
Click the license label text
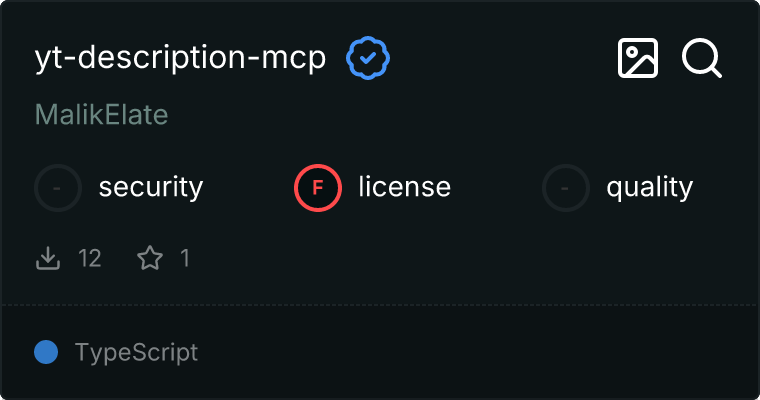click(x=404, y=187)
